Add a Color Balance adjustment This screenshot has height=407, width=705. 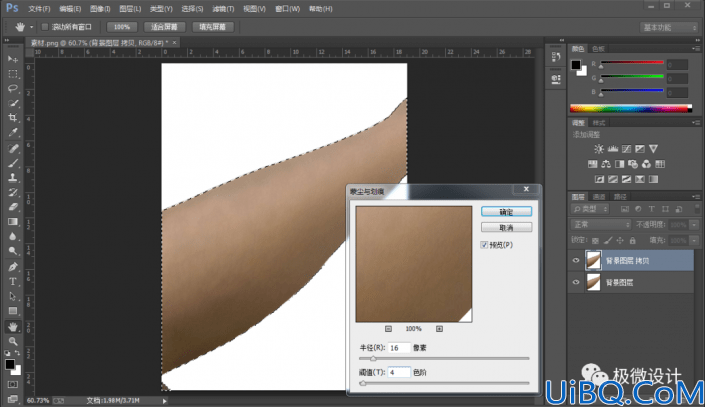[x=606, y=164]
